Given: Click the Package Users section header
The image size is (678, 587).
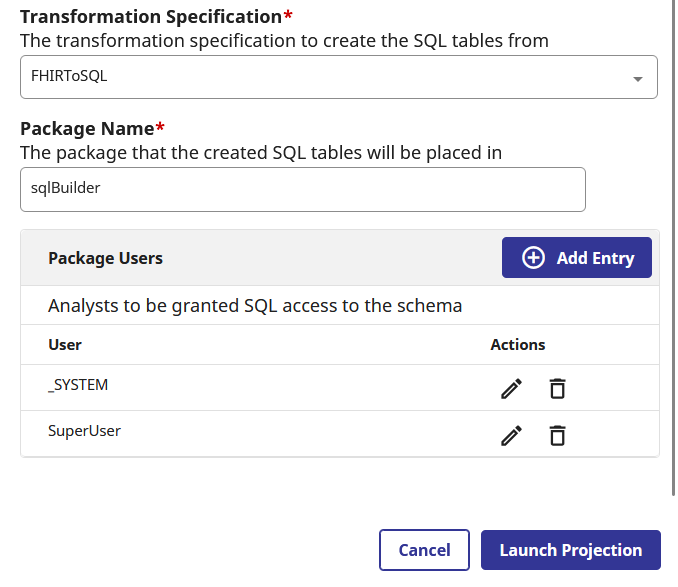Looking at the screenshot, I should 105,258.
